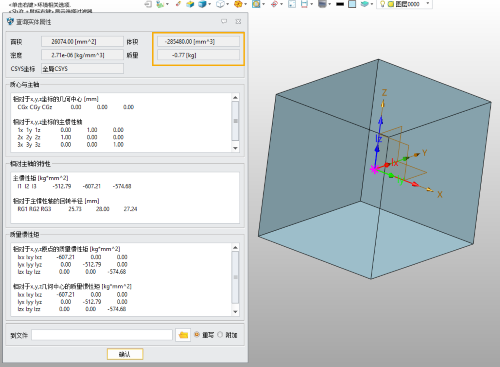Click the blue-red floppy-like icon
Viewport: 500px width, 367px height.
(x=304, y=4)
